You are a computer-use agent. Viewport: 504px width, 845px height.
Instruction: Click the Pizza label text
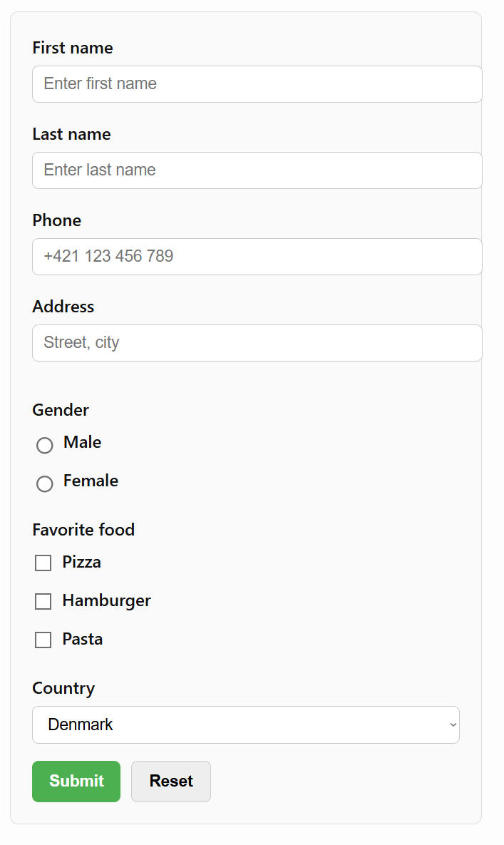point(82,563)
